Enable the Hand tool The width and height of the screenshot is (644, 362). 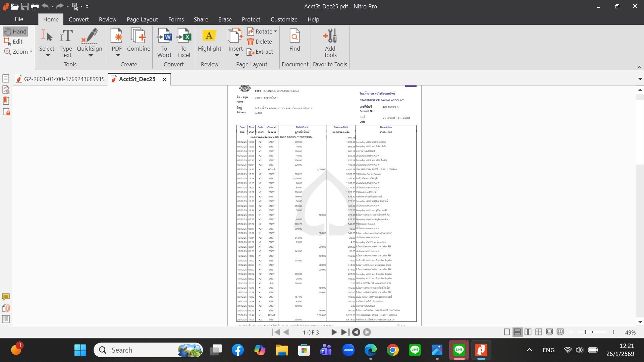point(15,32)
